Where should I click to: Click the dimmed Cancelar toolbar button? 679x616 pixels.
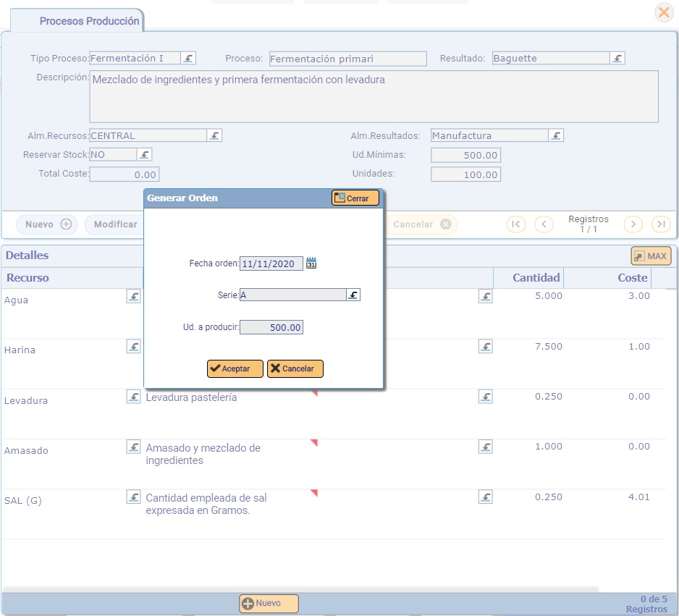click(x=421, y=224)
